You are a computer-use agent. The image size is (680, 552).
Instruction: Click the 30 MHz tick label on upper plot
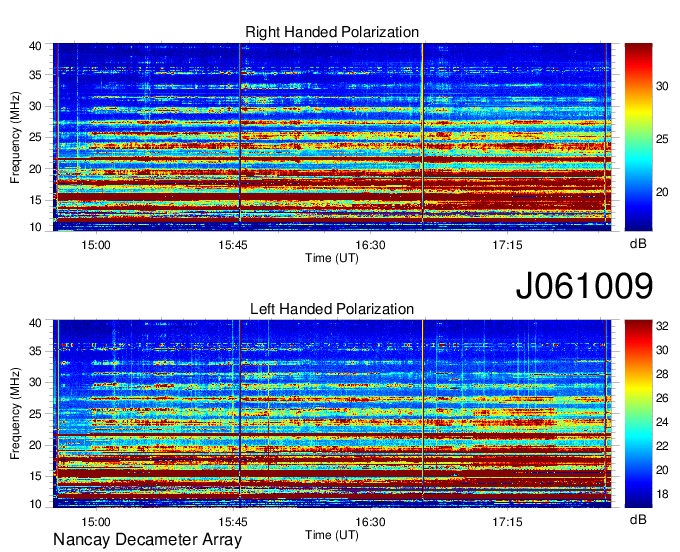(35, 106)
